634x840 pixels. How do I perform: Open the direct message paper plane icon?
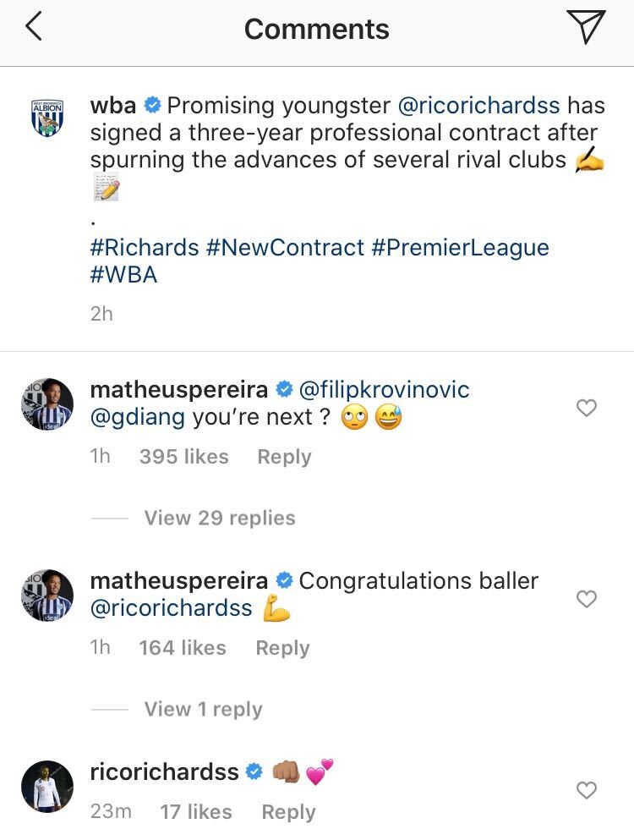(x=586, y=28)
